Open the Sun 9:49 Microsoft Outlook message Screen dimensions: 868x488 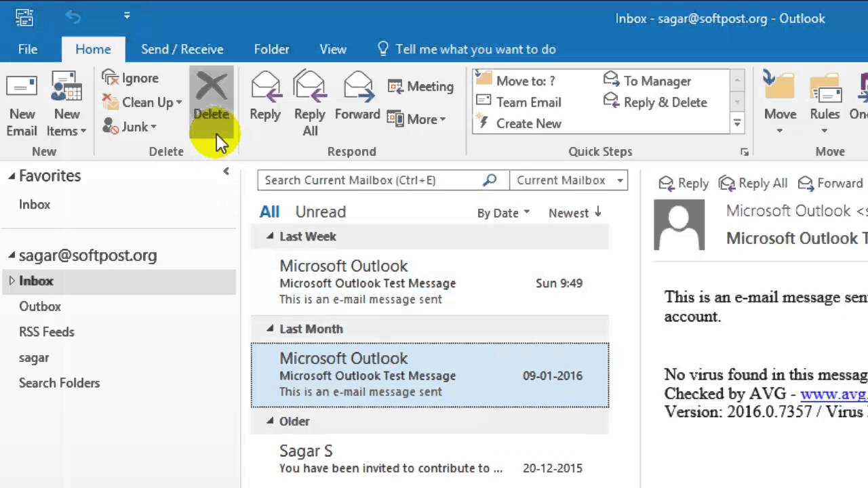(x=430, y=282)
